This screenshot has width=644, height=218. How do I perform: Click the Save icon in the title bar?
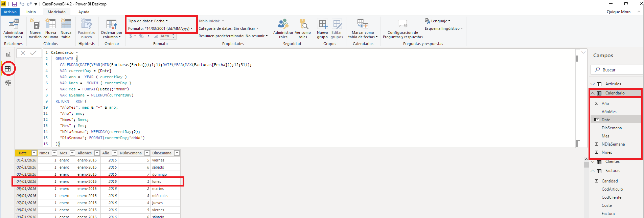pyautogui.click(x=15, y=4)
